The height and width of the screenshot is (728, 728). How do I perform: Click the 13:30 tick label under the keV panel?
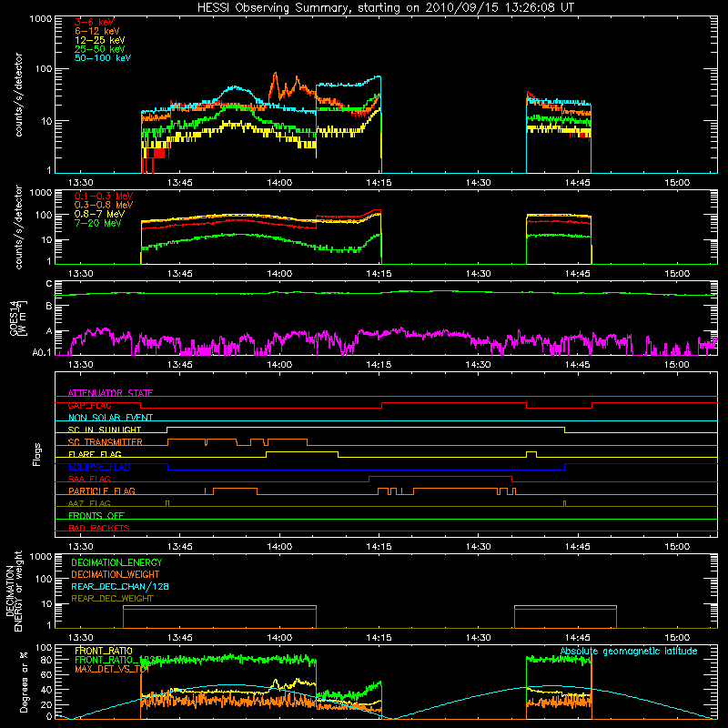[x=81, y=183]
